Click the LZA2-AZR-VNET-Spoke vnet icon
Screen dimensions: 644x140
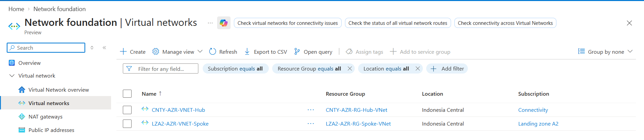145,123
